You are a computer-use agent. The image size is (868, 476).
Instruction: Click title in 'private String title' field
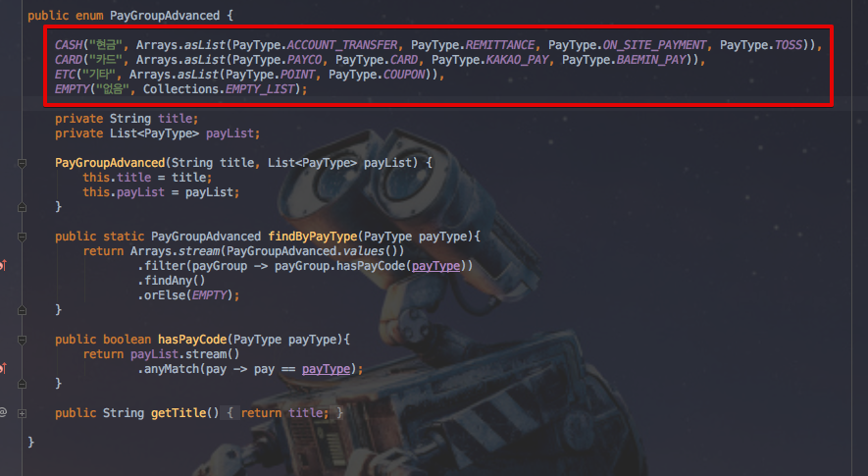(x=175, y=119)
